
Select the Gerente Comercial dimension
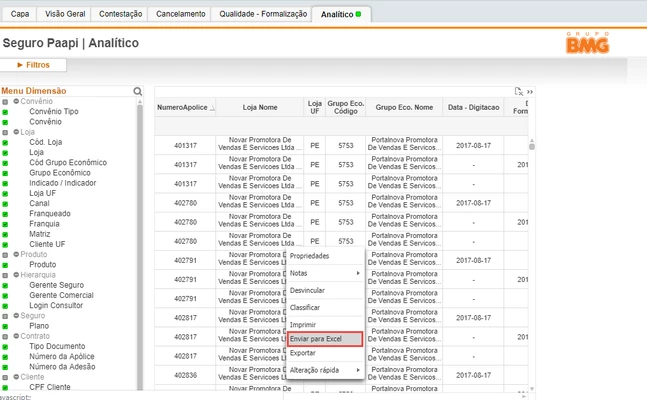(61, 295)
